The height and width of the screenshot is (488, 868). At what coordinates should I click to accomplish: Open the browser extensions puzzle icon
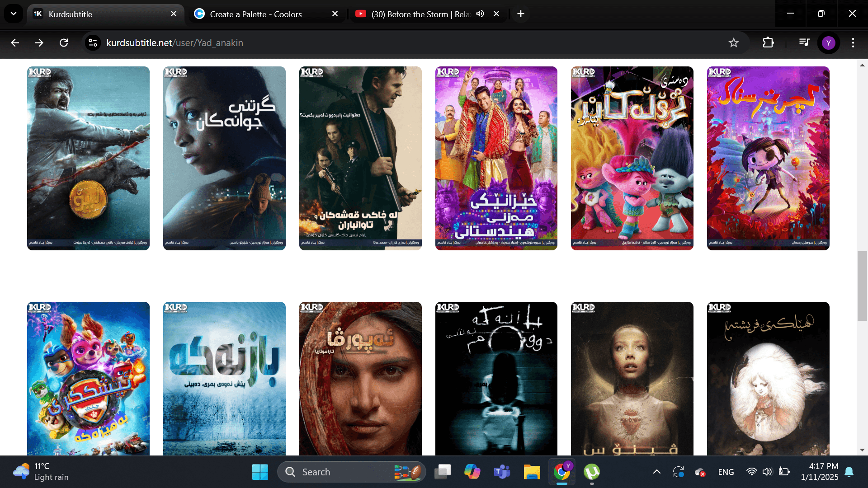click(x=768, y=43)
